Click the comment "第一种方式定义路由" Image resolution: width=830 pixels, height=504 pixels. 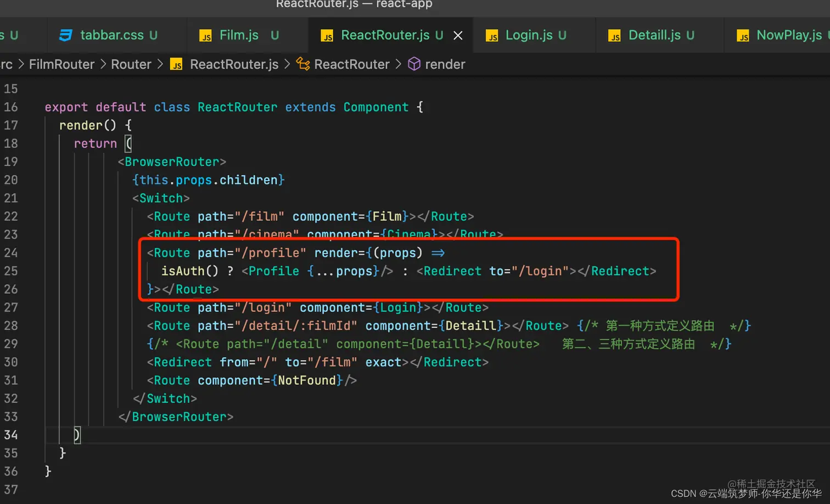pos(660,326)
